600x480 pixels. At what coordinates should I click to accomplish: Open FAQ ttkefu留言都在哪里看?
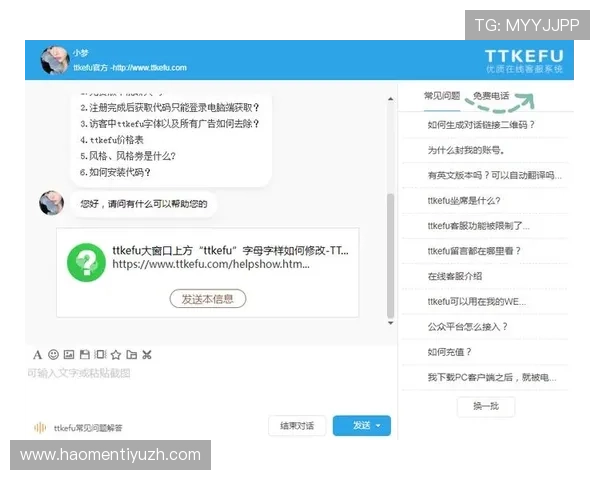pos(474,251)
